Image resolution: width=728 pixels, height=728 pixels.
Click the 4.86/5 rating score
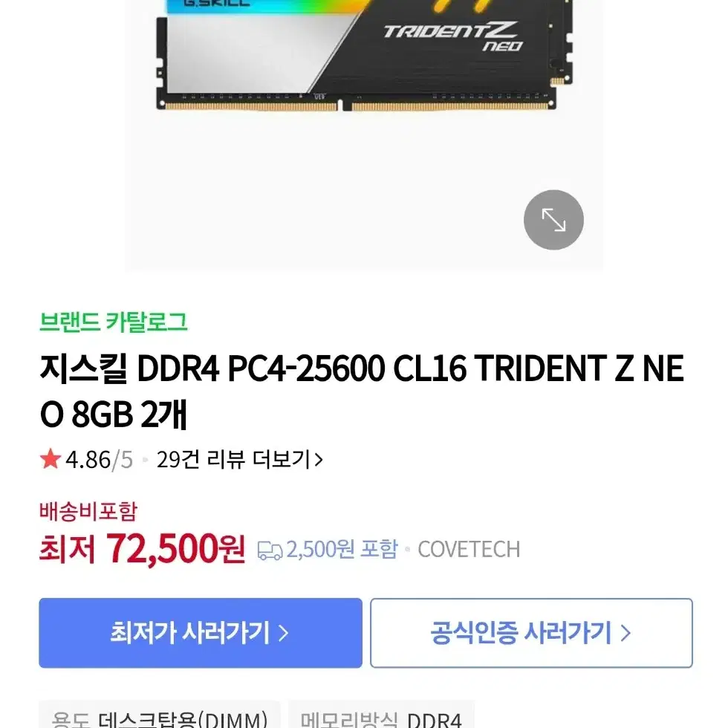point(99,460)
